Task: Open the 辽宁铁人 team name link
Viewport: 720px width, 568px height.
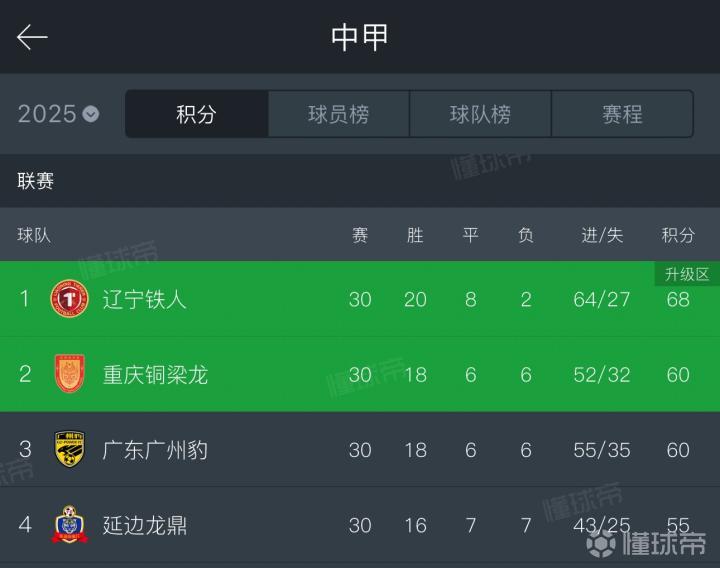Action: coord(145,299)
